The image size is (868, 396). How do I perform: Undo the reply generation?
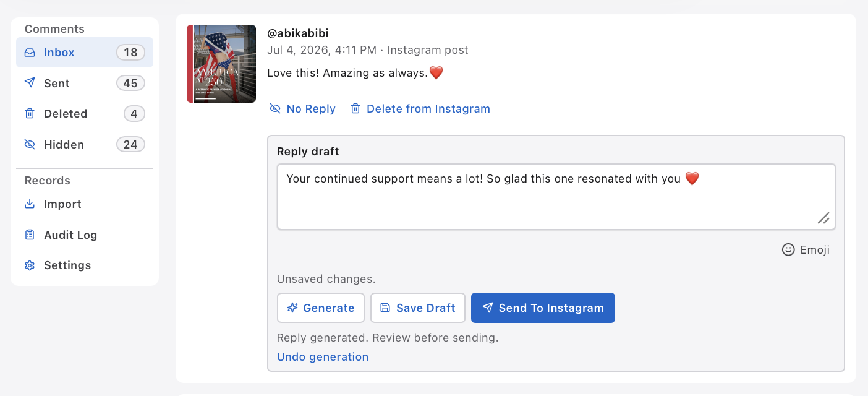[323, 357]
